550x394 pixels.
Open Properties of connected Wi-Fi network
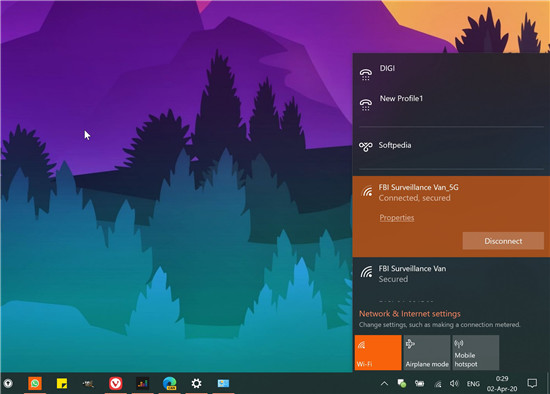pyautogui.click(x=397, y=218)
